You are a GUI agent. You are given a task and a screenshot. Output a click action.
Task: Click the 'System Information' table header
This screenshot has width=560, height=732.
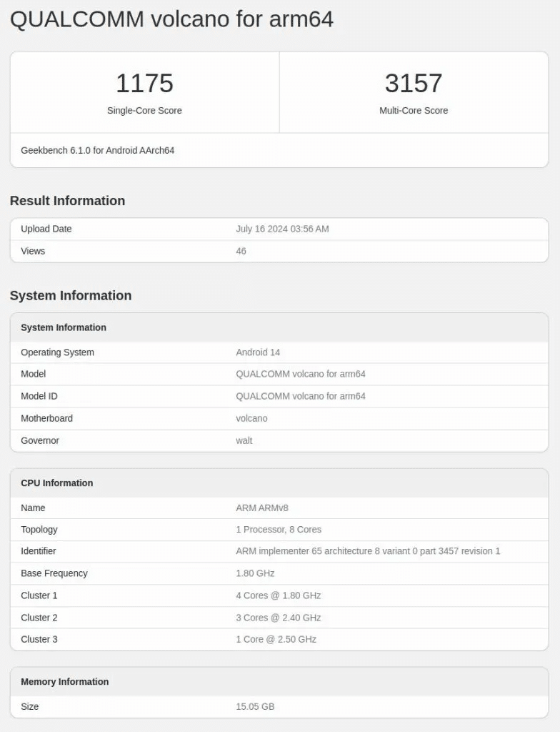pos(64,327)
